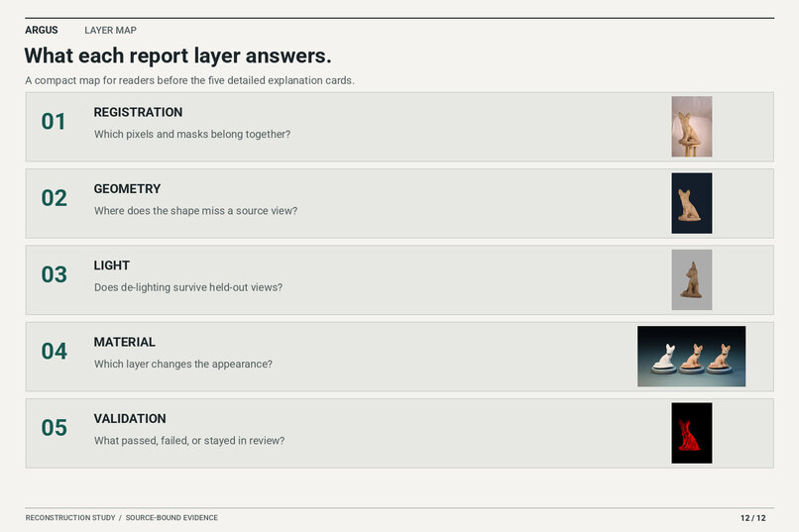Click the number 05 label
Viewport: 799px width, 532px height.
coord(54,428)
